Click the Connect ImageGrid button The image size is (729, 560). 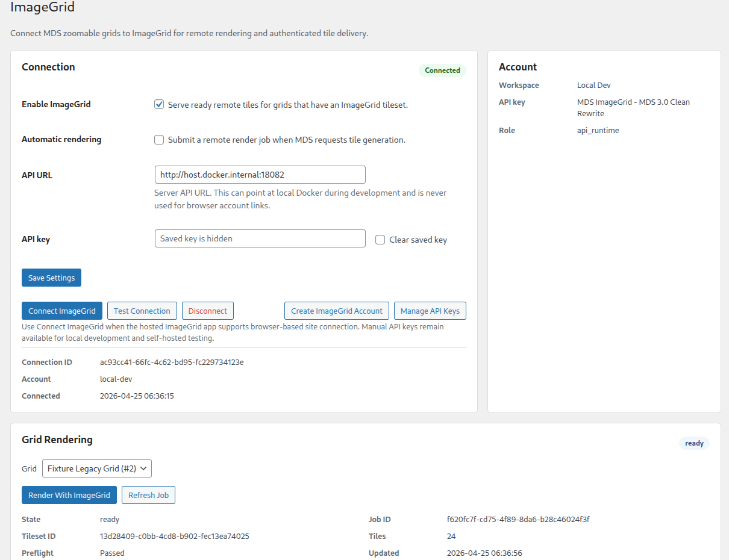pos(62,311)
